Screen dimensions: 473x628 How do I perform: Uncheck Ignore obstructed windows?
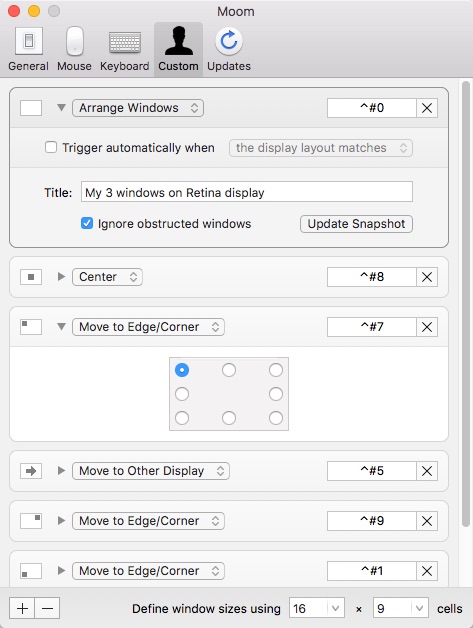(87, 223)
